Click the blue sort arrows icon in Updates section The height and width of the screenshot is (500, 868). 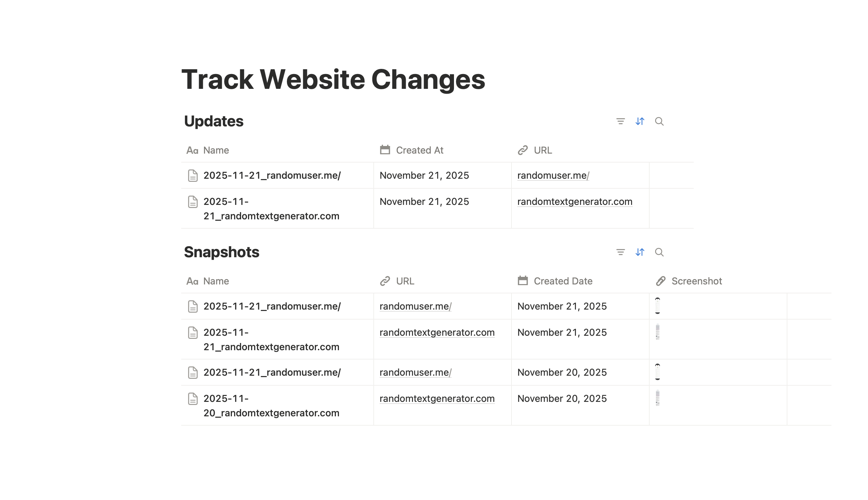point(640,121)
